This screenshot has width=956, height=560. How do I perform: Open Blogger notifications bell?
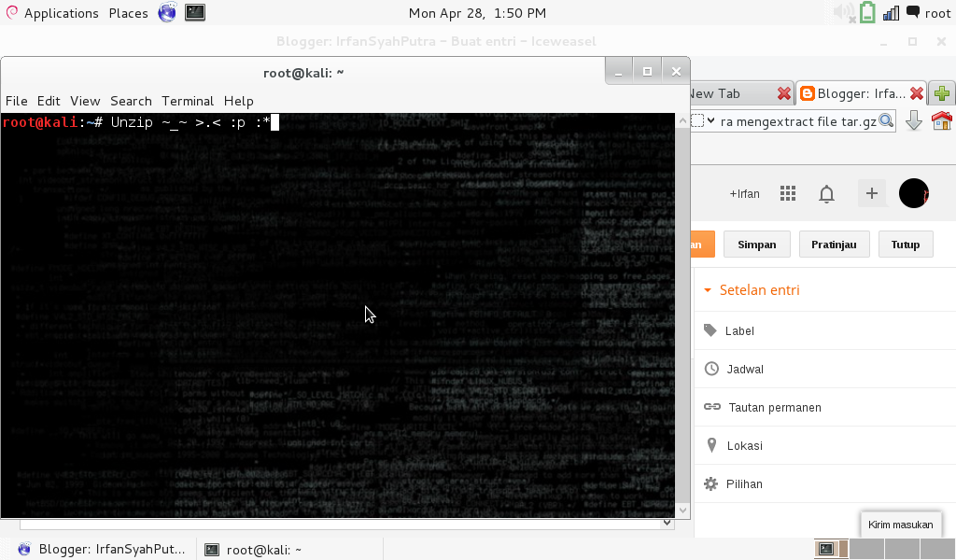click(x=826, y=193)
